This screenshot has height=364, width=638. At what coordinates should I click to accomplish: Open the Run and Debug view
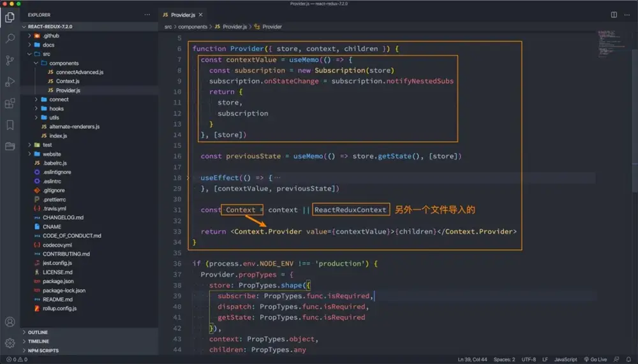pyautogui.click(x=10, y=82)
